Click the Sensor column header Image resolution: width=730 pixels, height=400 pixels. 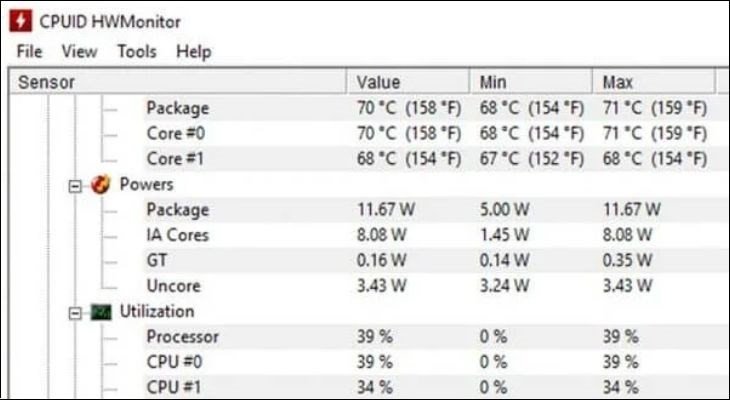[46, 82]
